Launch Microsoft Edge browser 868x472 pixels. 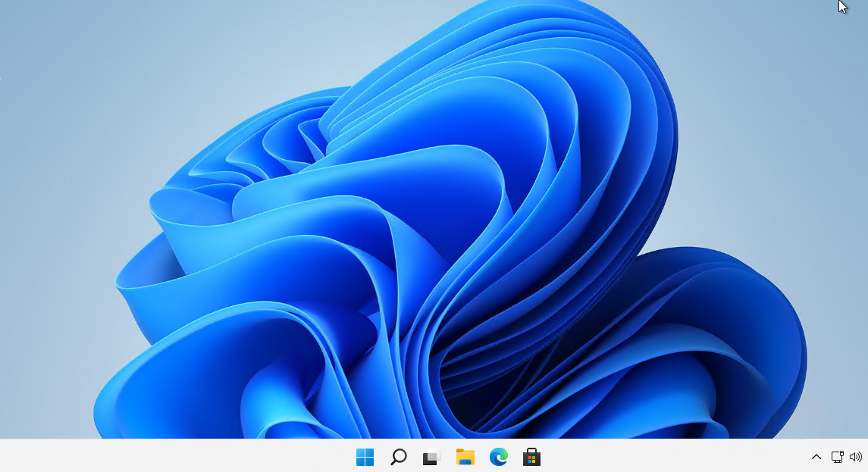click(498, 457)
